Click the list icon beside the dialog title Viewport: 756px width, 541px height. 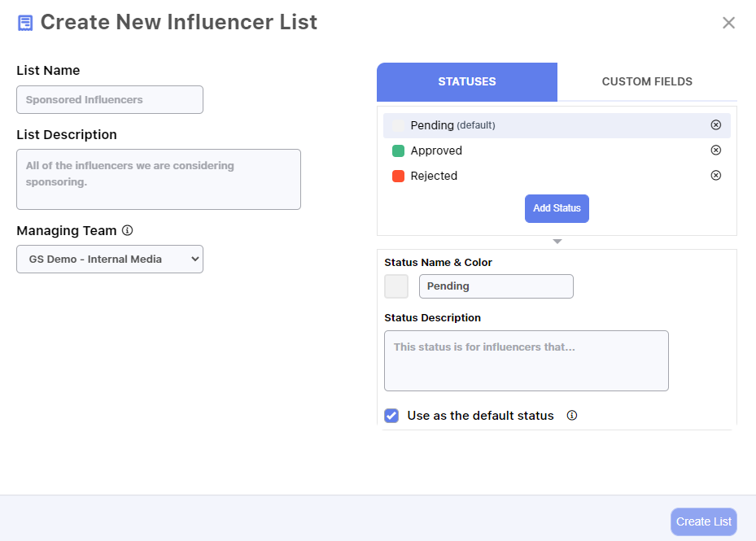[25, 23]
